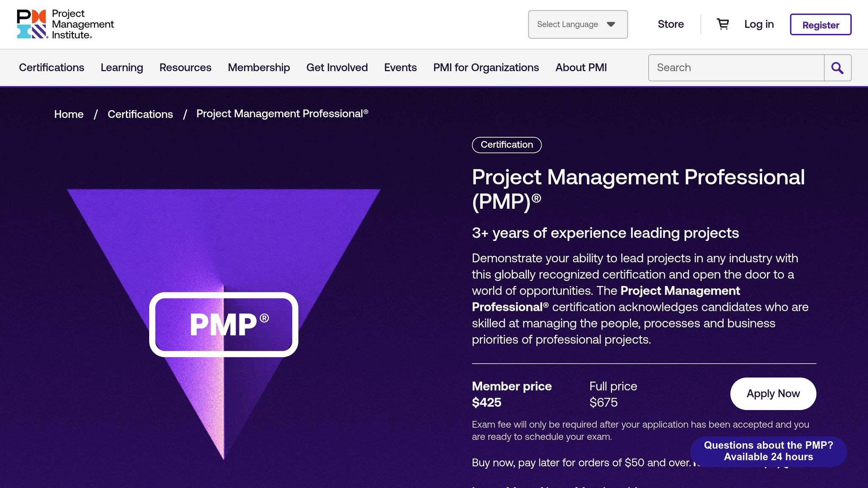Click Project Management Professional breadcrumb item
This screenshot has width=868, height=488.
282,114
